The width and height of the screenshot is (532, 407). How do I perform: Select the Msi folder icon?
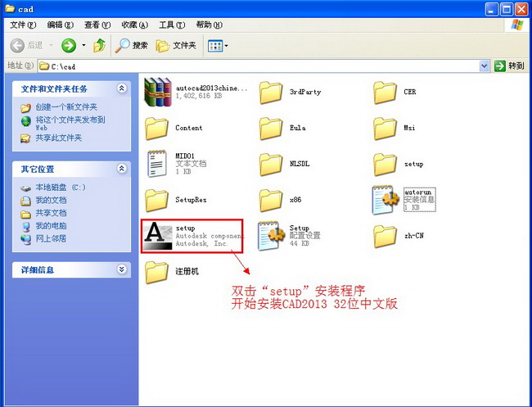(x=385, y=129)
